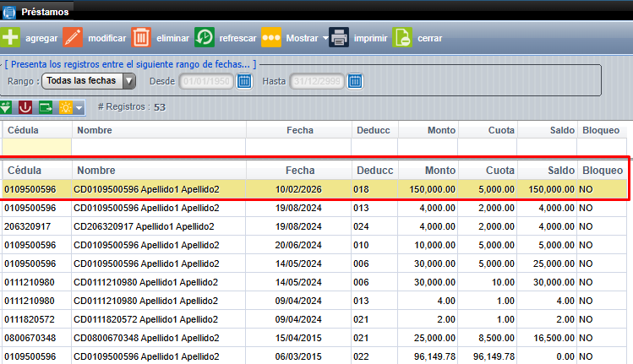This screenshot has height=364, width=633.
Task: Click the eliminar trash can icon
Action: (x=141, y=38)
